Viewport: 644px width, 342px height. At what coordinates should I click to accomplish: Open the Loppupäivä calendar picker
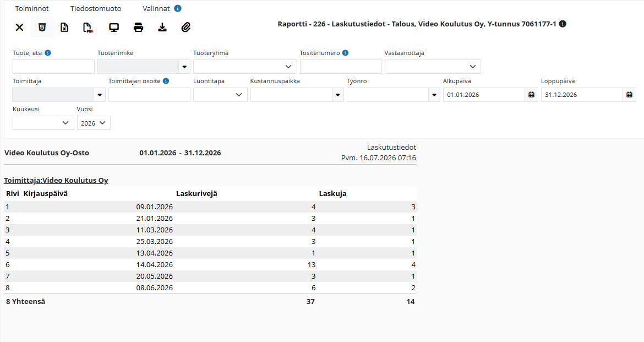tap(629, 95)
